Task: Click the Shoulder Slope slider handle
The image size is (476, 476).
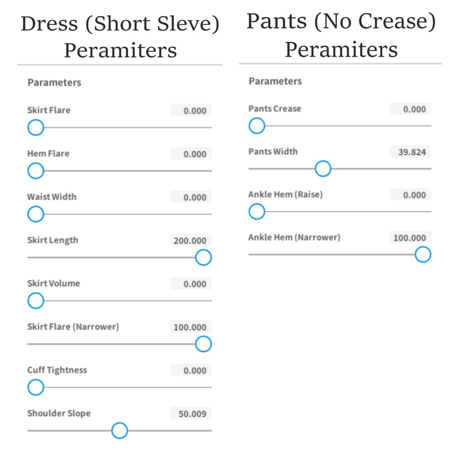Action: click(119, 430)
